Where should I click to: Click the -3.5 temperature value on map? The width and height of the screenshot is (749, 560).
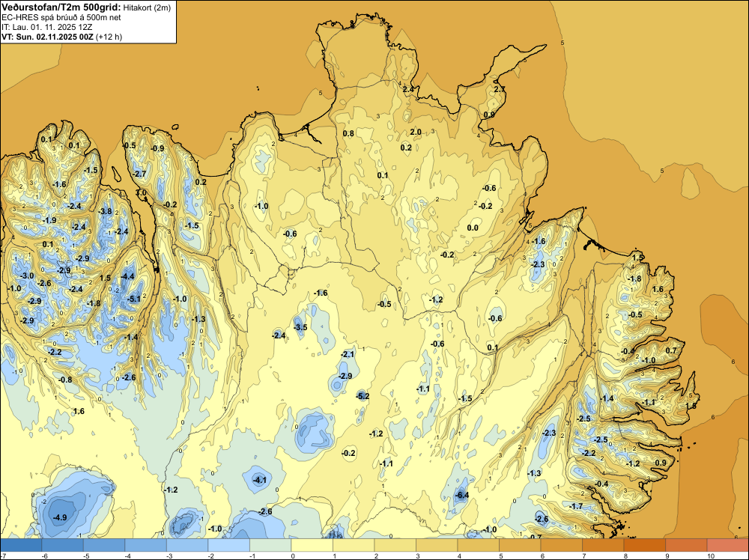pyautogui.click(x=300, y=327)
